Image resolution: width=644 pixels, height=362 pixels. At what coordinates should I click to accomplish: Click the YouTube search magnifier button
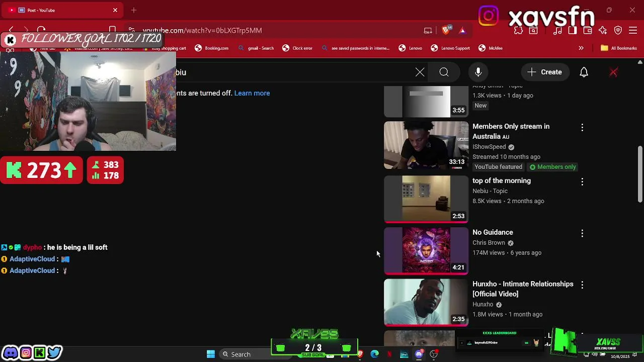coord(444,72)
